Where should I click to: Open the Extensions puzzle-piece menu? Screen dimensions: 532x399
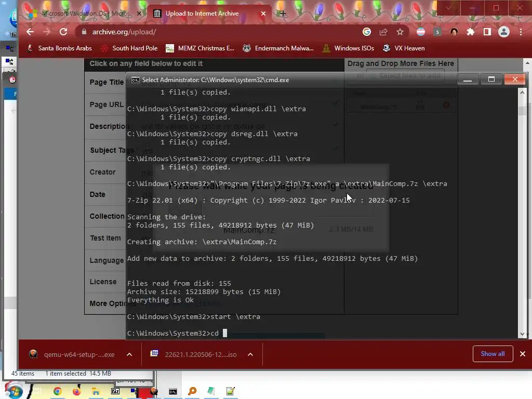471,32
